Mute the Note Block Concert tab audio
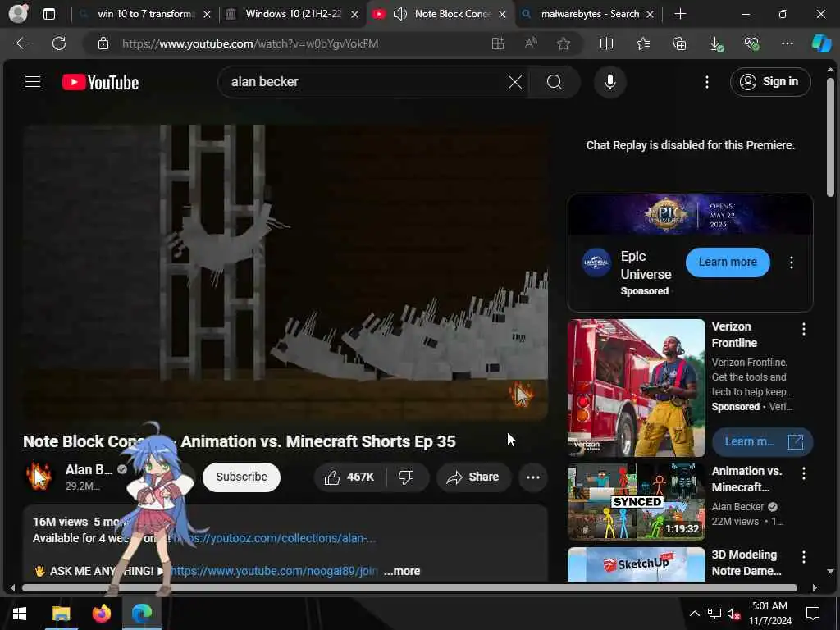This screenshot has width=840, height=630. pyautogui.click(x=399, y=14)
